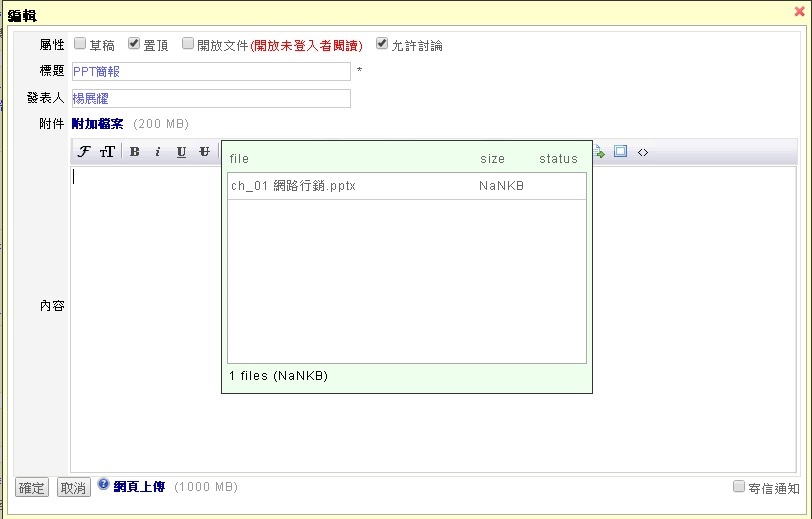Uncheck the 允許討論 checkbox

coord(382,44)
